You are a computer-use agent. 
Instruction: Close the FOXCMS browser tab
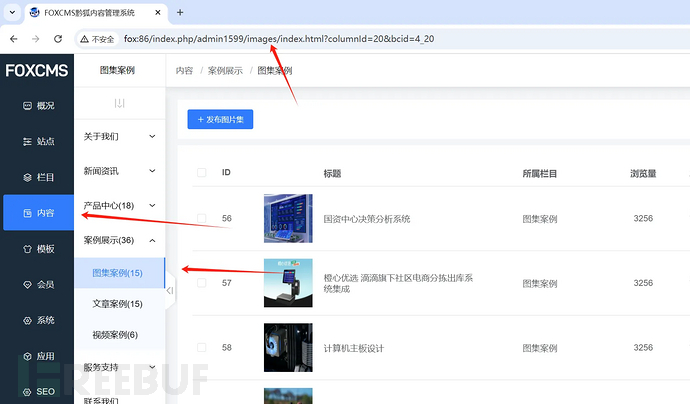point(158,12)
